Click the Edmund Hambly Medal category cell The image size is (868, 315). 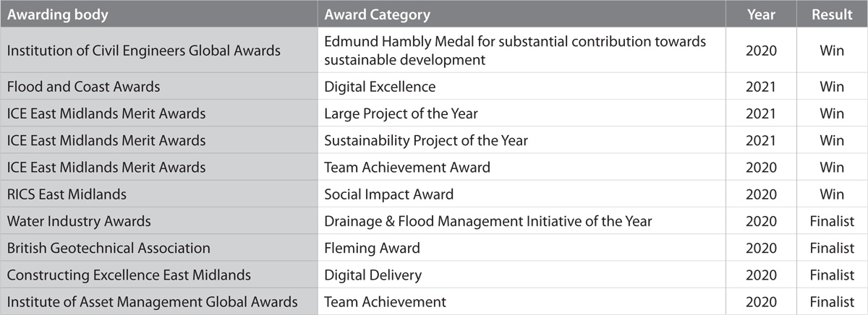click(514, 51)
